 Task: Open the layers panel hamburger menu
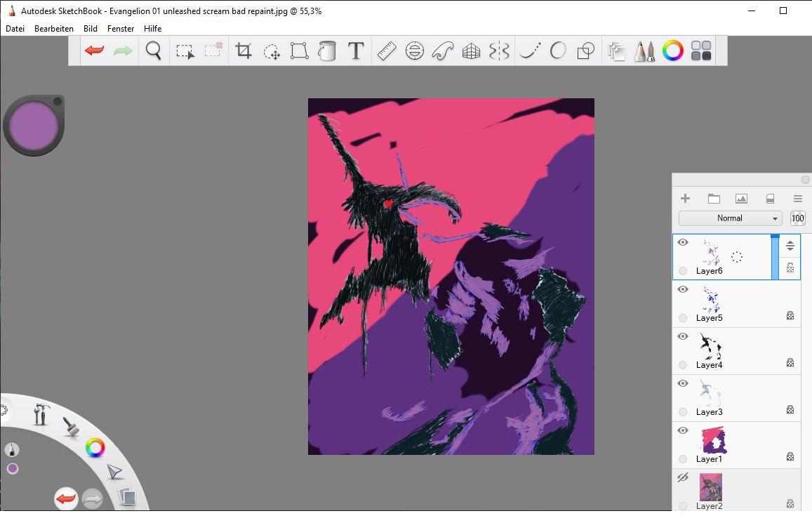pos(797,199)
